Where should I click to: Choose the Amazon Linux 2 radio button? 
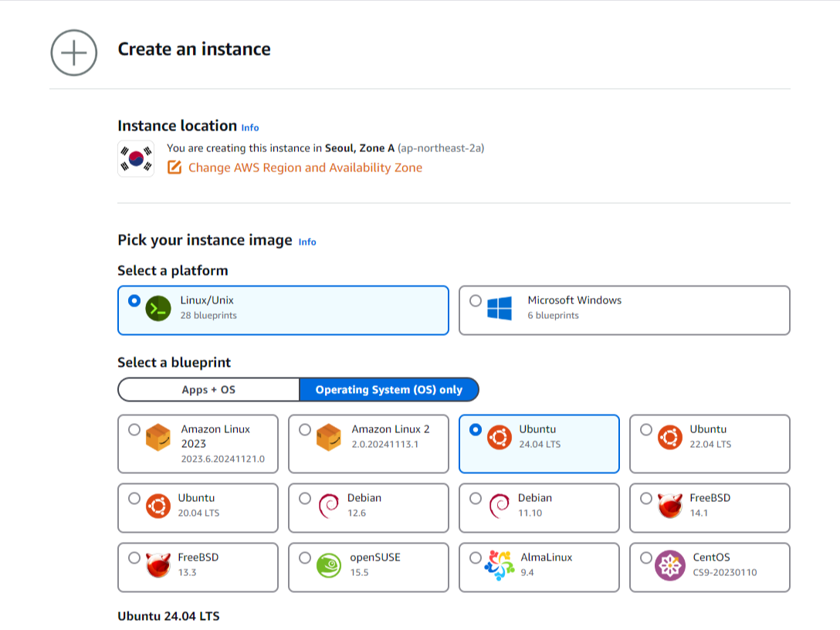coord(305,429)
